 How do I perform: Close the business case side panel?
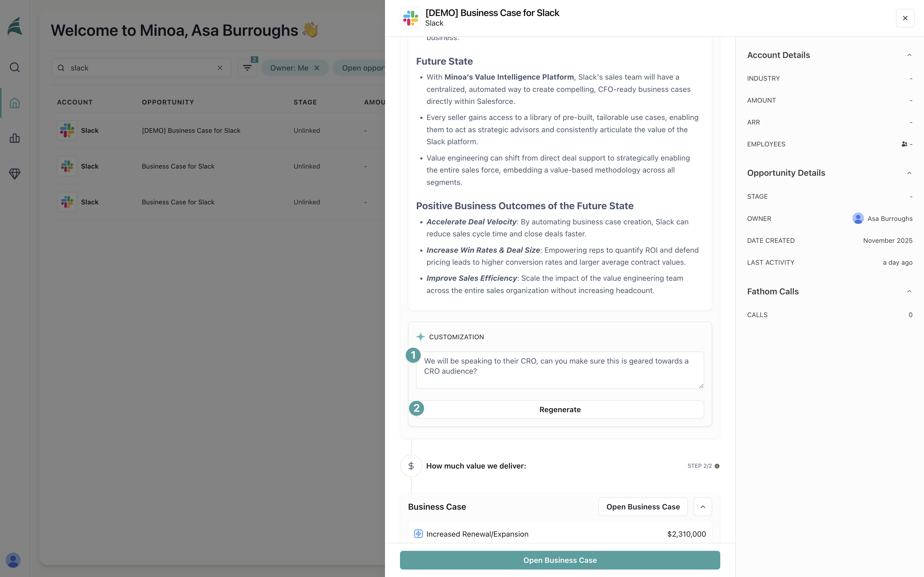point(905,18)
